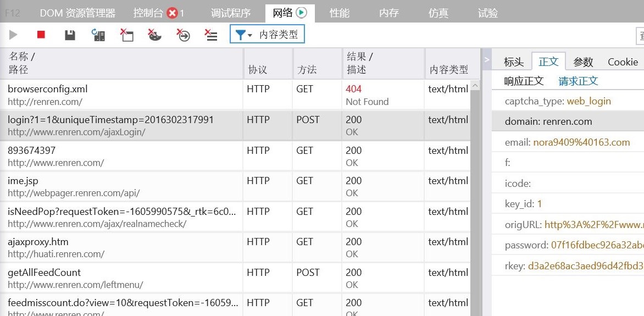Screen dimensions: 644x316
Task: Sort by 结果 / 描述 column header
Action: pyautogui.click(x=384, y=63)
